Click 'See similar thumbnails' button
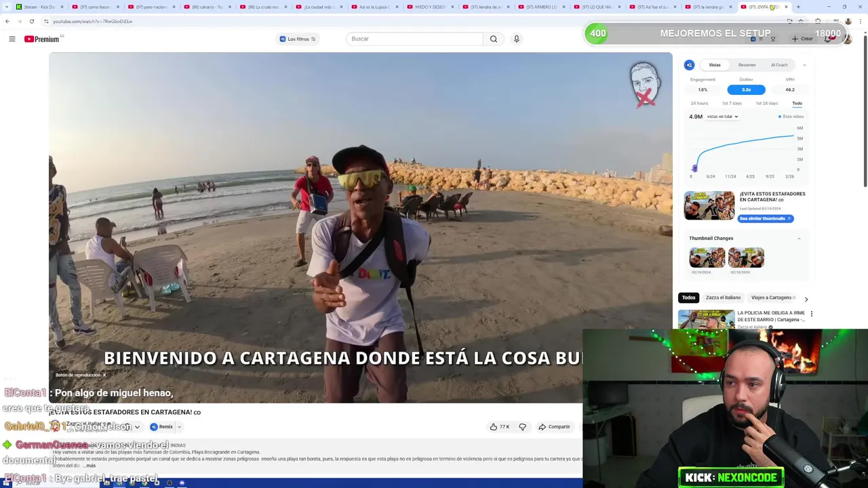This screenshot has height=488, width=868. pyautogui.click(x=765, y=218)
